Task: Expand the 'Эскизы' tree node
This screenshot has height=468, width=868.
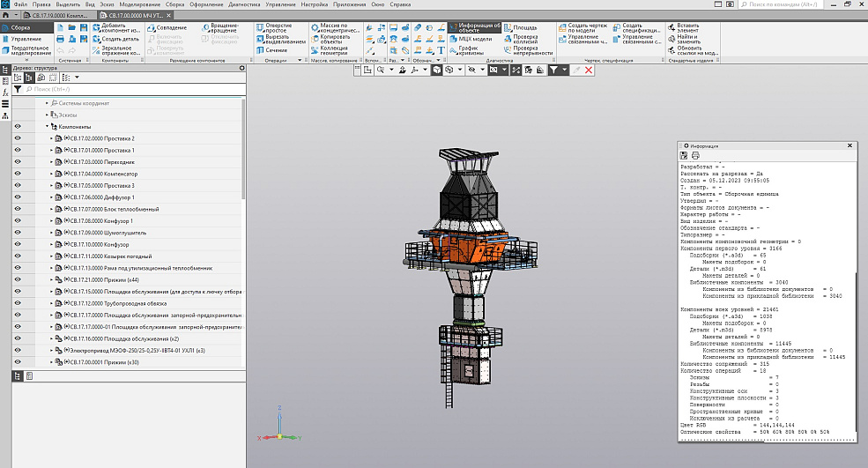Action: [x=47, y=115]
